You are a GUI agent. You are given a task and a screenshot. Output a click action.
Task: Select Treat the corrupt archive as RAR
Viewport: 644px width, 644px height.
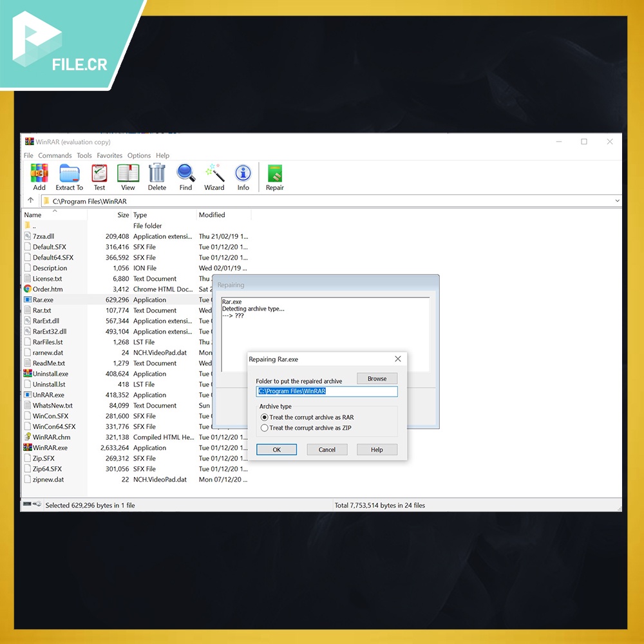coord(265,417)
